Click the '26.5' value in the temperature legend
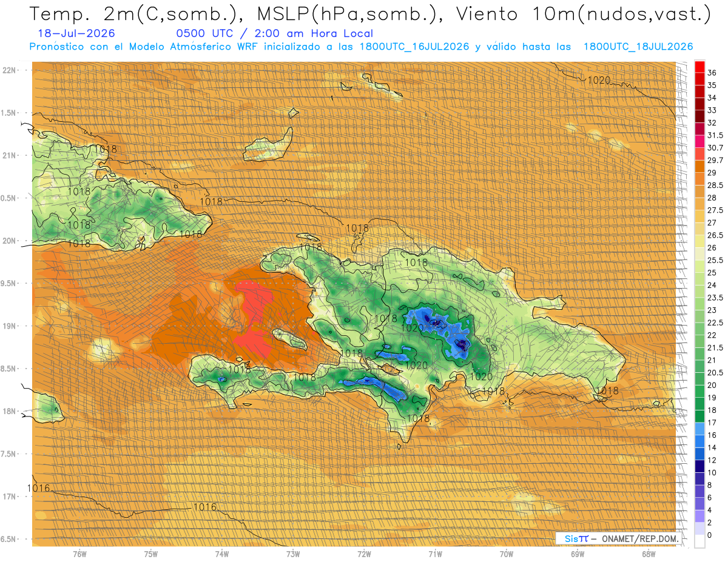 point(715,235)
